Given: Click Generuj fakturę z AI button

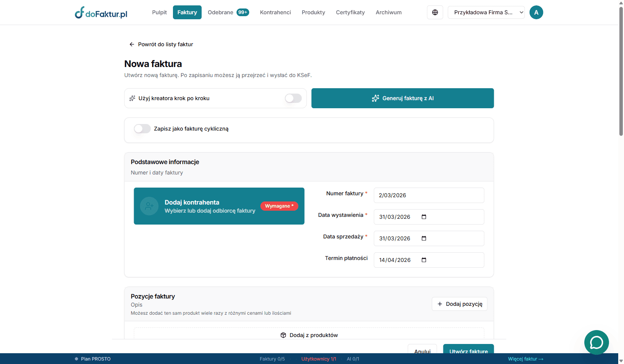Looking at the screenshot, I should [402, 98].
